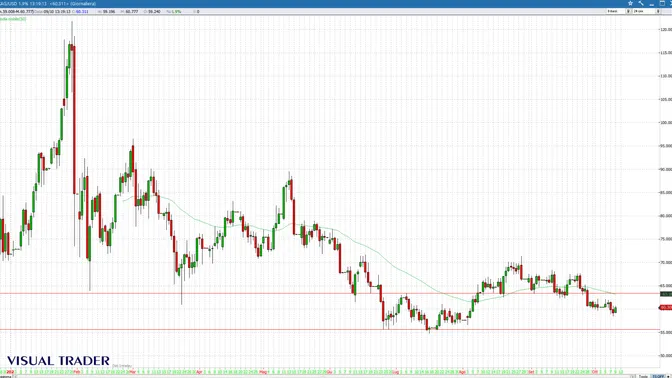Click the 'Ott' month label on time axis
672x378 pixels.
595,372
